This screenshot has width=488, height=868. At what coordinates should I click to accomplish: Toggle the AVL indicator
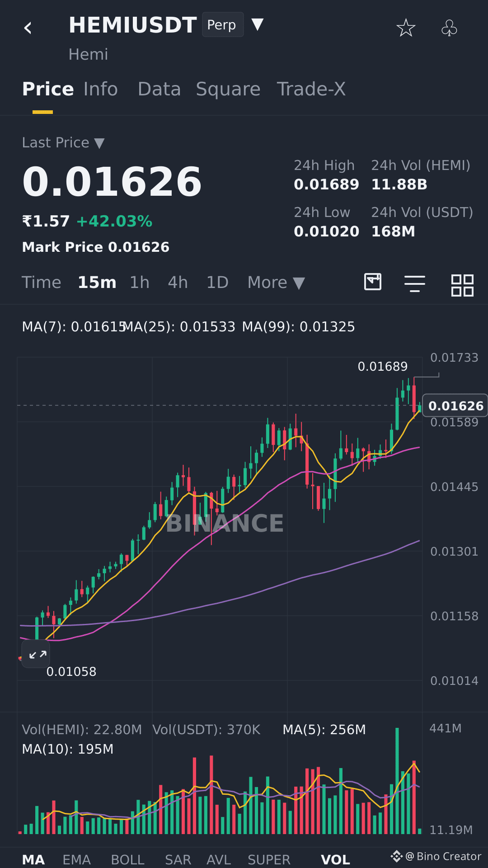point(219,859)
